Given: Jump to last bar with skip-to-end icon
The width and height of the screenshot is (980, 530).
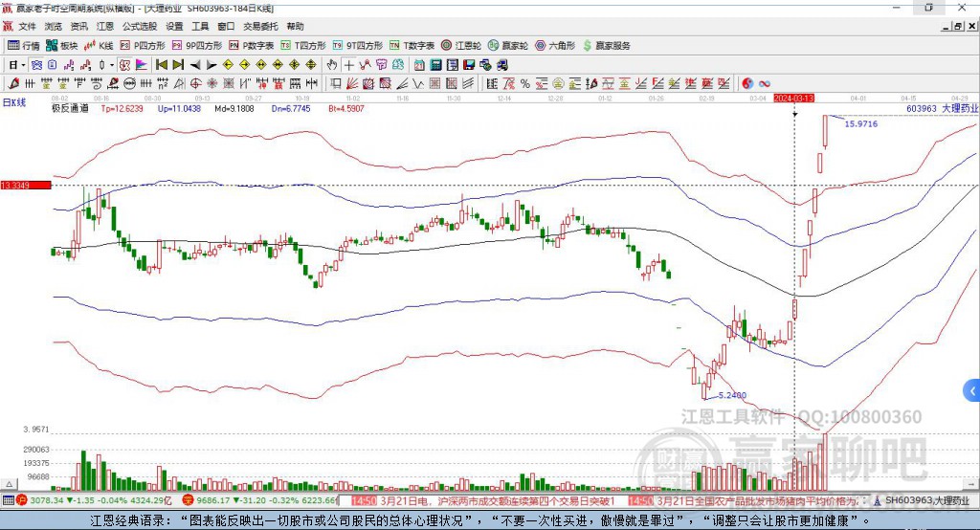Looking at the screenshot, I should 178,64.
